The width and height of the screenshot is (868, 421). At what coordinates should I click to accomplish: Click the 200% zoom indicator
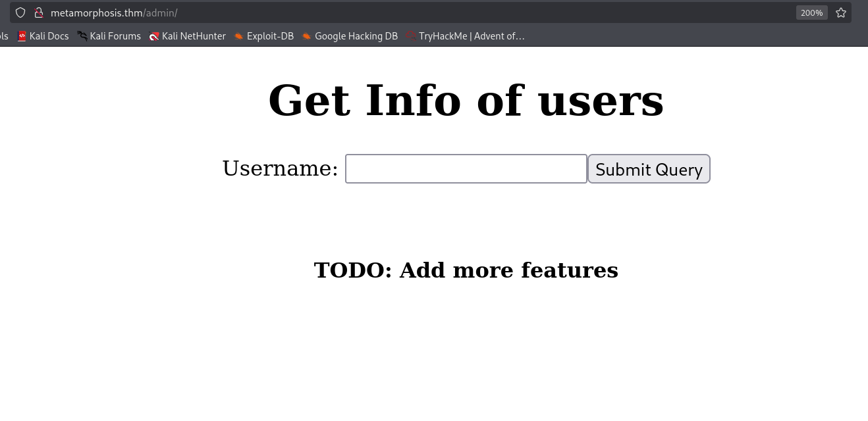811,12
